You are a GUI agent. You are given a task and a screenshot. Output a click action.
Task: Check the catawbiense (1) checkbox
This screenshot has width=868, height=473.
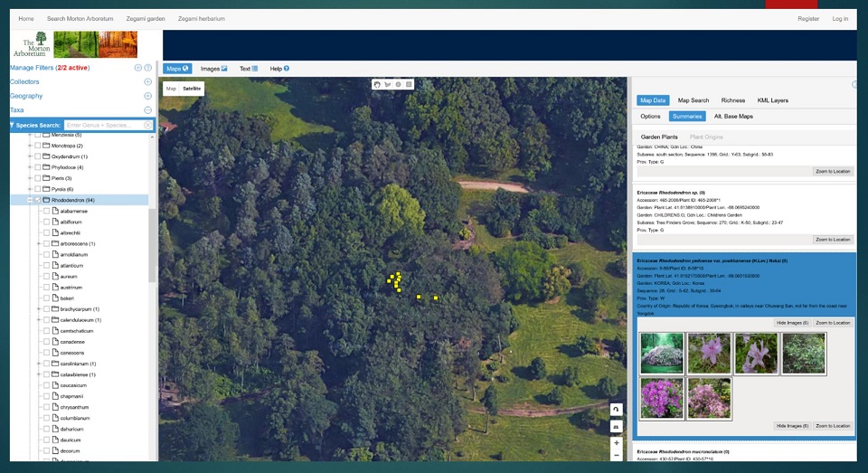point(46,374)
